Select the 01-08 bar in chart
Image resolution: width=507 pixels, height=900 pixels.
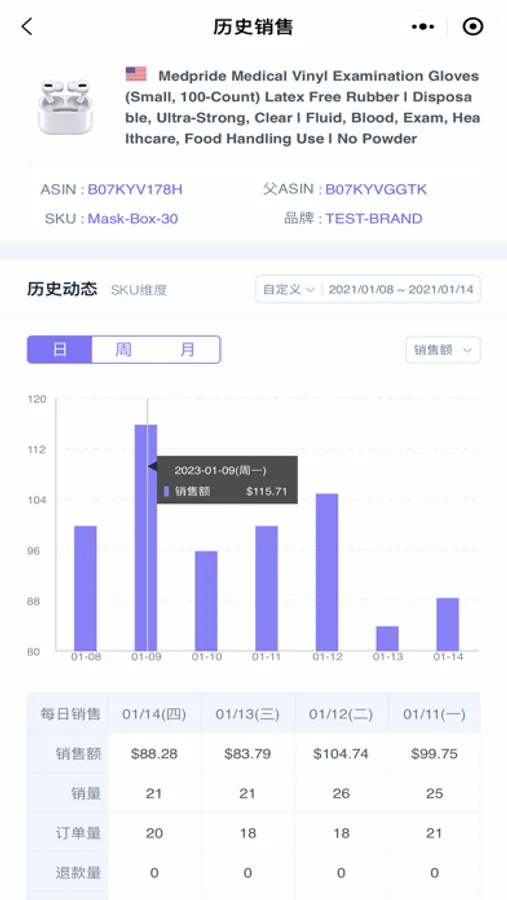(86, 588)
